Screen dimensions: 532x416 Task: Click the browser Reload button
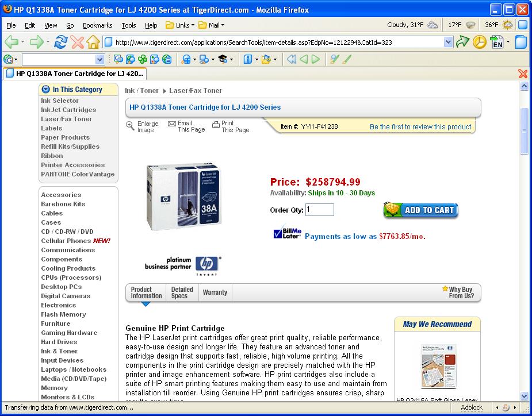(x=60, y=42)
